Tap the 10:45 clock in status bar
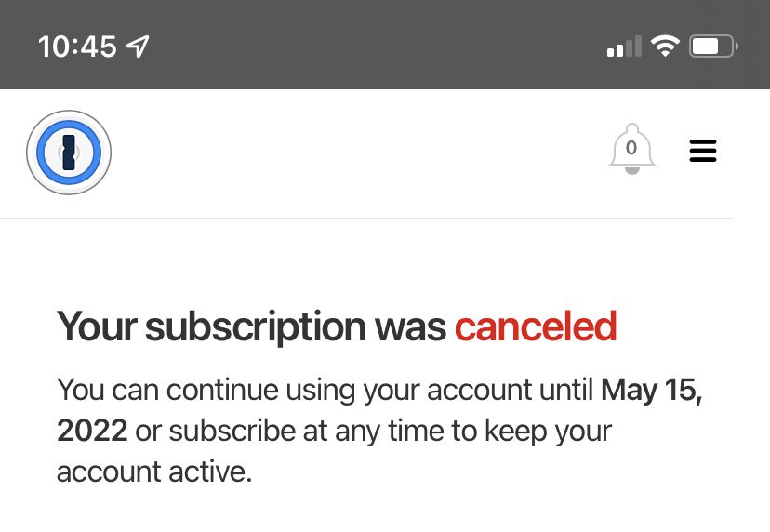This screenshot has width=770, height=532. tap(77, 46)
